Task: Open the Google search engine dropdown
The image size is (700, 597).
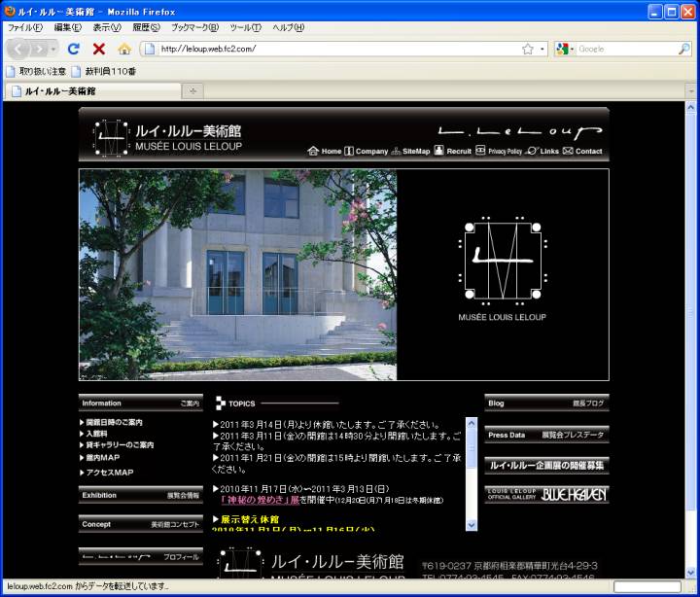Action: click(566, 49)
